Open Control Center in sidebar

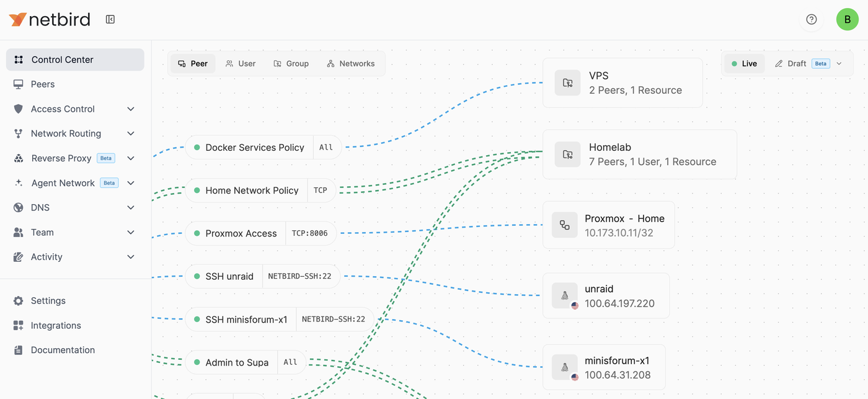[x=75, y=60]
